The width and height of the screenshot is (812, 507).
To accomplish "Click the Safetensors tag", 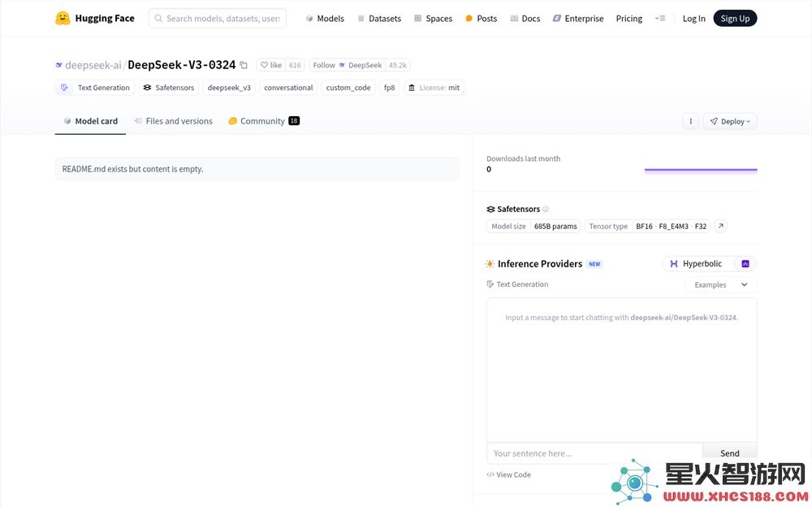I will (x=169, y=88).
